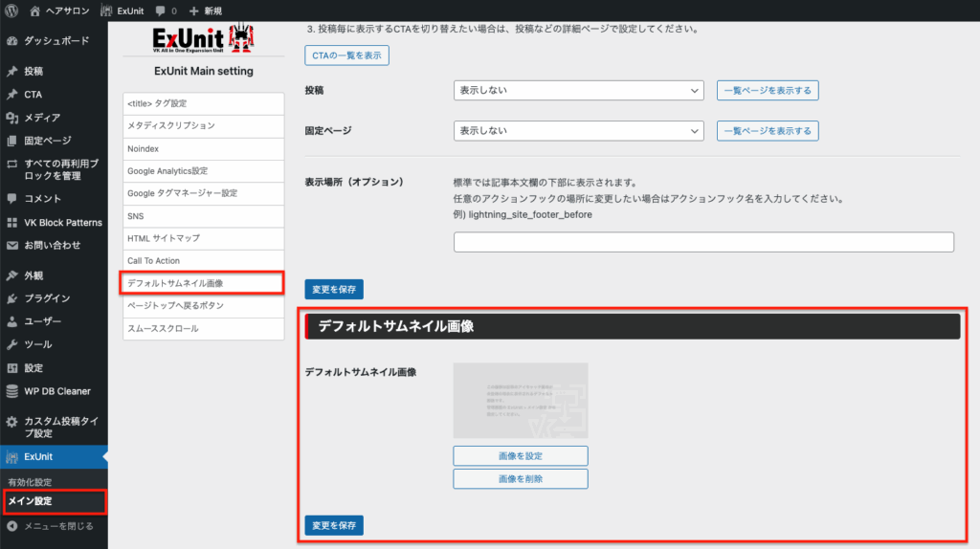
Task: Click the action hook name text field
Action: [703, 242]
